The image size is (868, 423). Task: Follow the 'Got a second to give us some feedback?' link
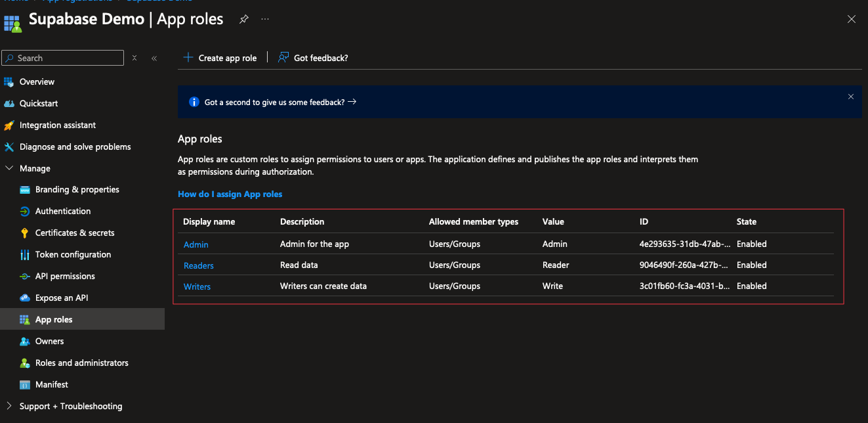280,102
